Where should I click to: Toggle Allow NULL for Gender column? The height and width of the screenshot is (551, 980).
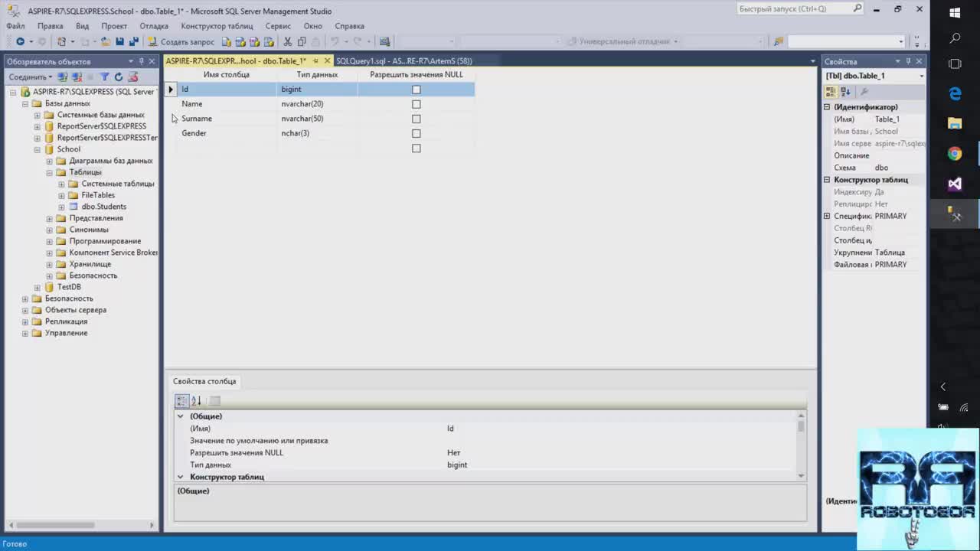pos(416,133)
